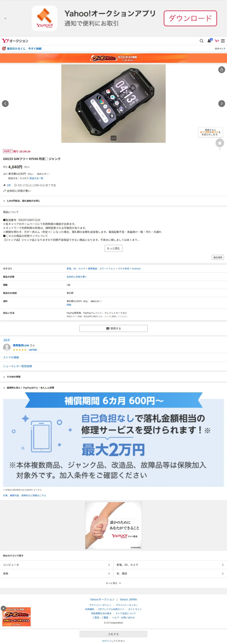The image size is (227, 644).
Task: Open seller 携帯販売Link profile
Action: [21, 345]
